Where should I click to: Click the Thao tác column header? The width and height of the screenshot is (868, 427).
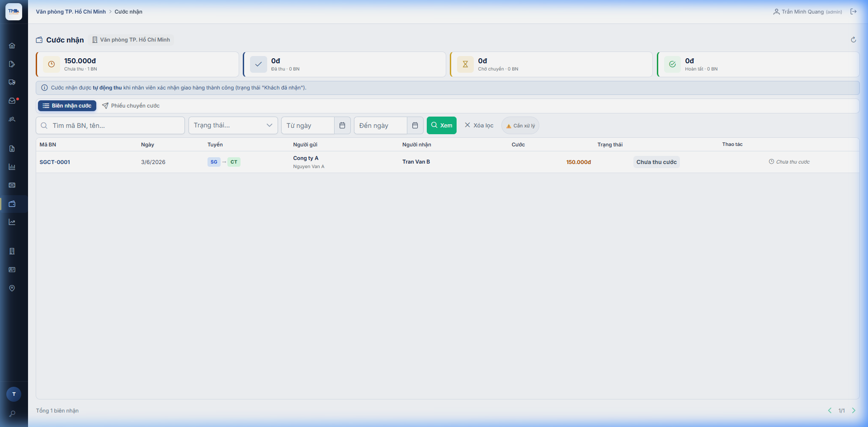tap(732, 145)
